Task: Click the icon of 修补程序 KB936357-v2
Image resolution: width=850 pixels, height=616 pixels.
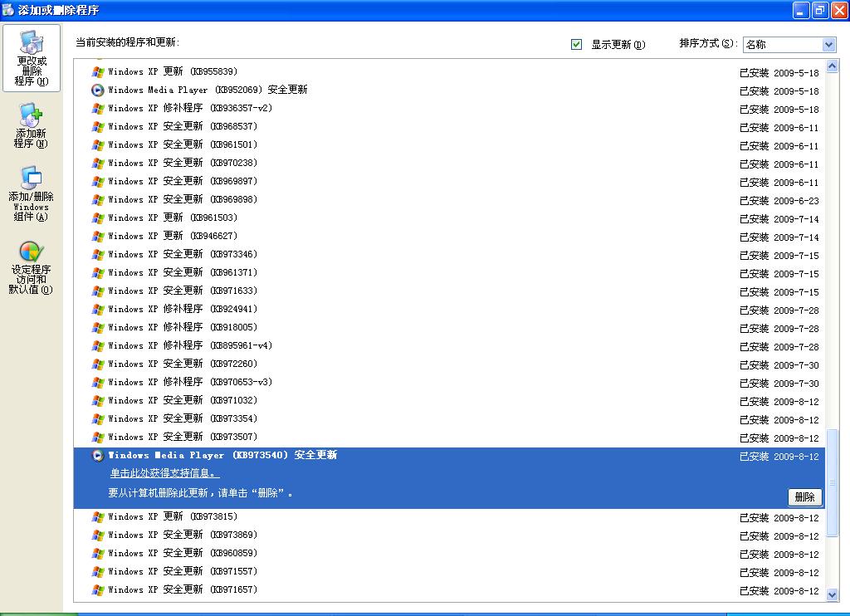Action: click(x=98, y=109)
